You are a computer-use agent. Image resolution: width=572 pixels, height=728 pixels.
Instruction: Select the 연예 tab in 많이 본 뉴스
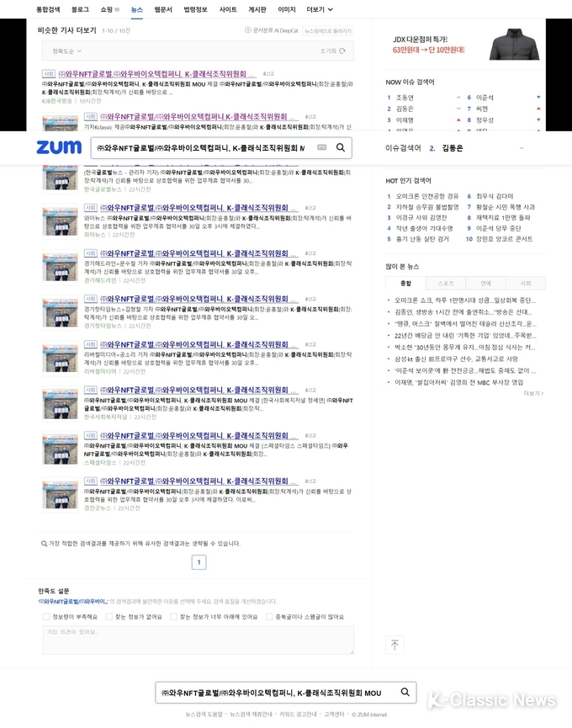coord(485,284)
